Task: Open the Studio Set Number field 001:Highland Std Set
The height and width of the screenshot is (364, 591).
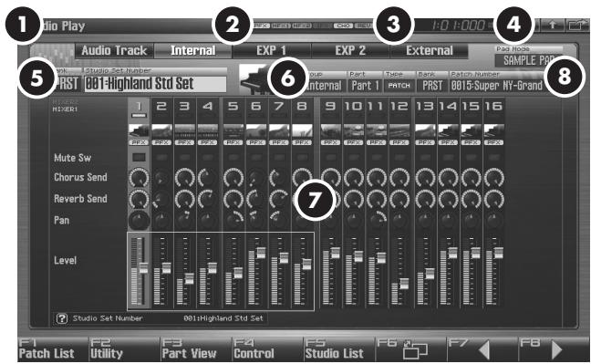Action: pos(155,84)
